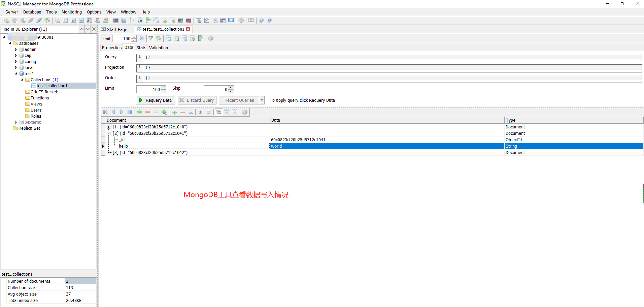
Task: Click the Discard Query button
Action: click(197, 100)
